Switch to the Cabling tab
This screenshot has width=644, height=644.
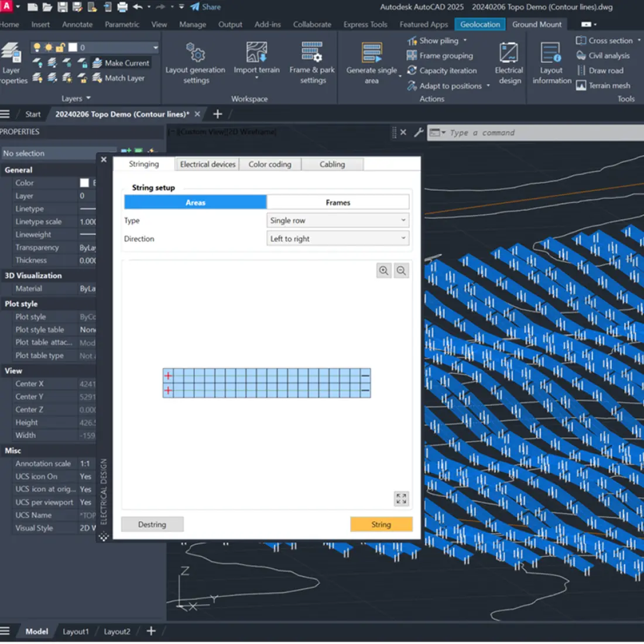(x=333, y=164)
